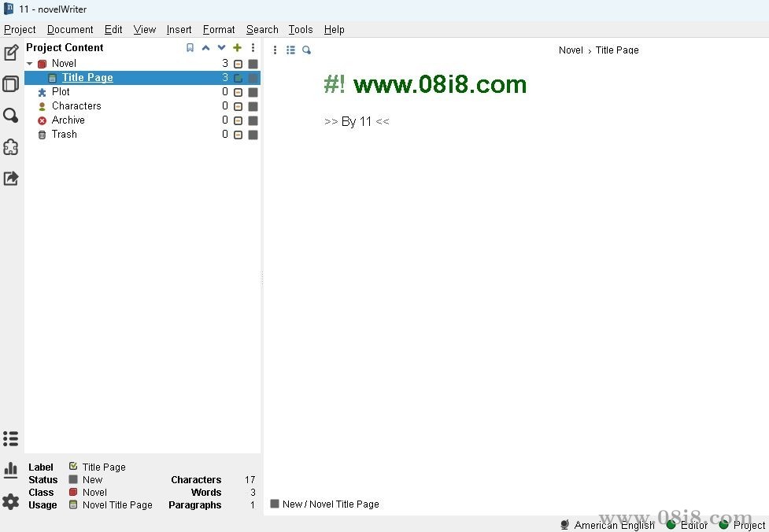This screenshot has height=532, width=769.
Task: Click the Archive folder red X icon
Action: (43, 120)
